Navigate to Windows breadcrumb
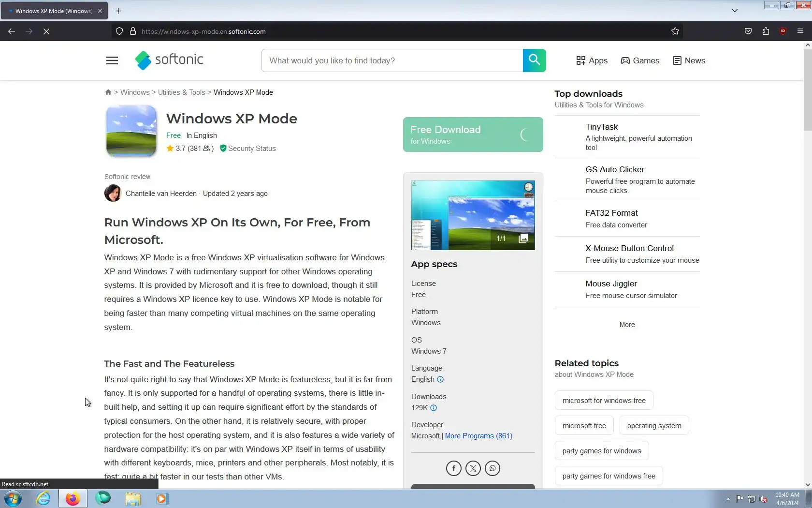The width and height of the screenshot is (812, 508). pos(135,92)
